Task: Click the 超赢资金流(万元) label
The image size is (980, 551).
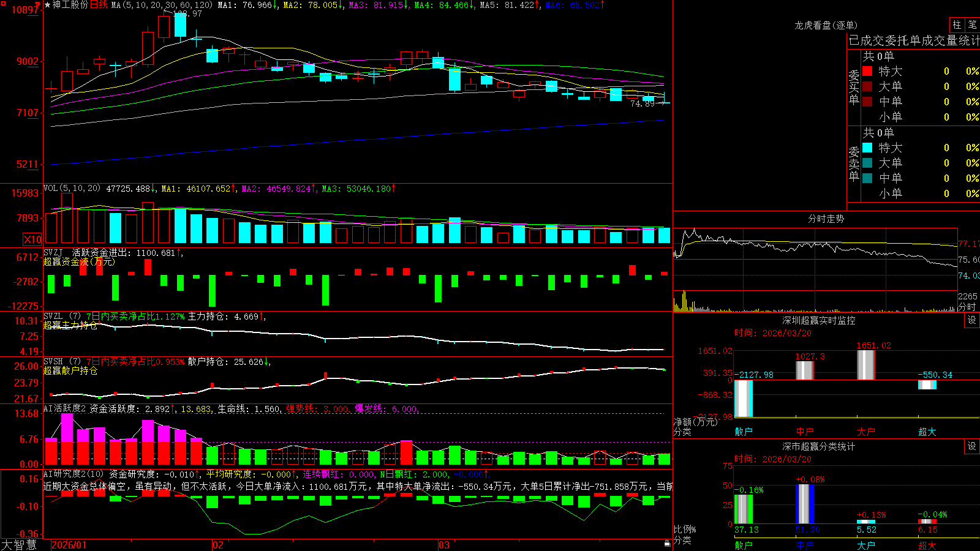Action: [79, 262]
